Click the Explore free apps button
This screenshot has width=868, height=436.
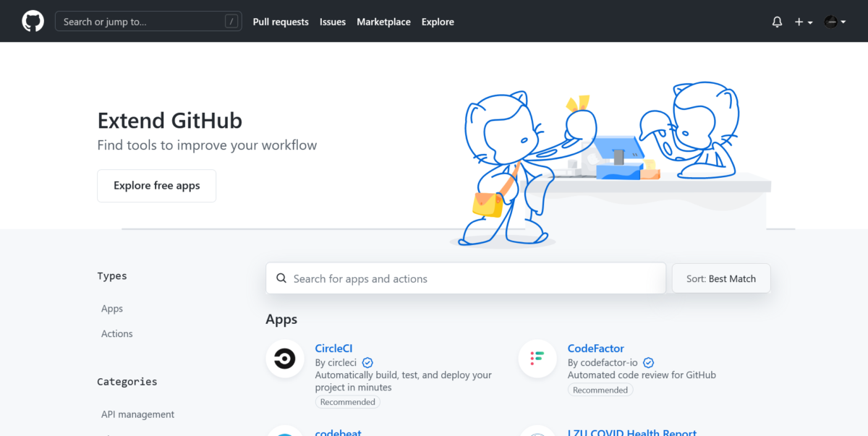coord(156,186)
